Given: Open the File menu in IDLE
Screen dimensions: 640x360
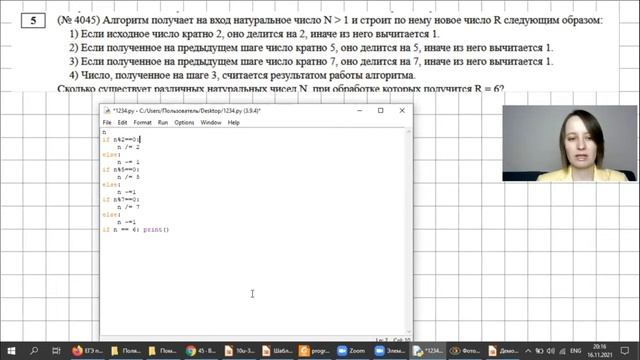Looking at the screenshot, I should [107, 122].
